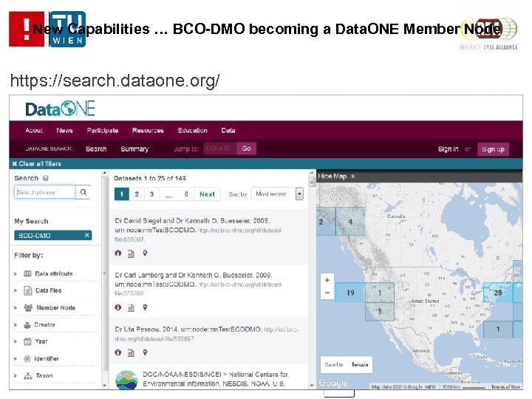This screenshot has width=532, height=399.
Task: Switch map to Satellite view
Action: click(334, 364)
